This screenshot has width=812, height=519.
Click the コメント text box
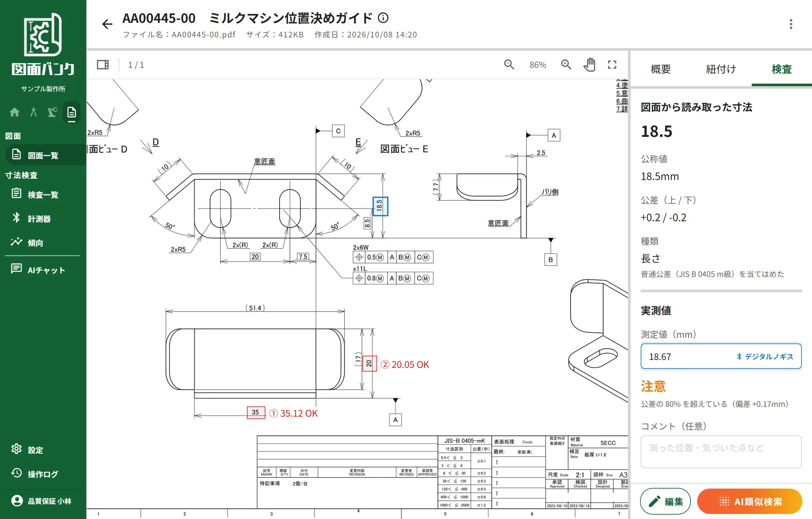tap(721, 452)
